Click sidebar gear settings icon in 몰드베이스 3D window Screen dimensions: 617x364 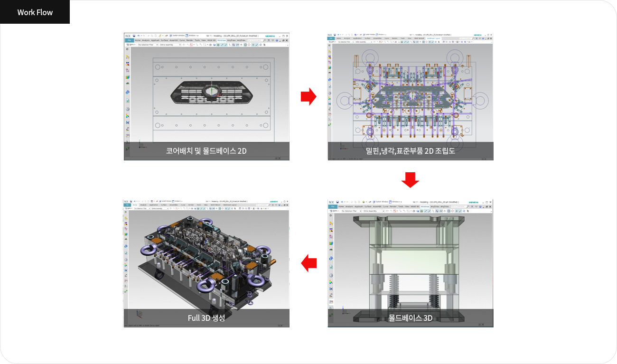coord(331,215)
